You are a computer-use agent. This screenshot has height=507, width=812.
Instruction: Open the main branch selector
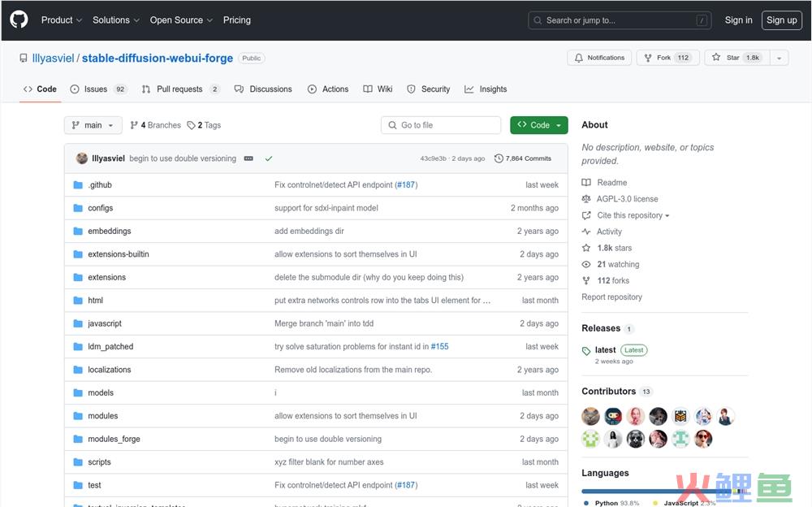93,125
